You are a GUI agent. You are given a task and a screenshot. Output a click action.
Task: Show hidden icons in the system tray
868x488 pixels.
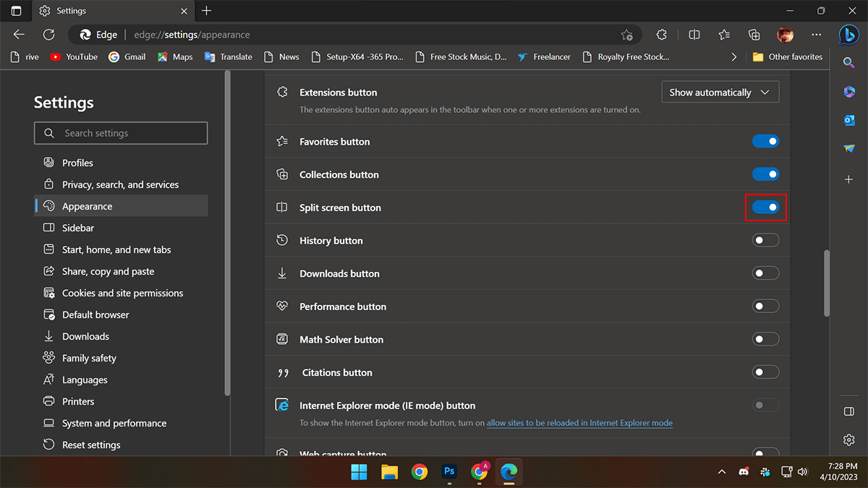[x=721, y=472]
